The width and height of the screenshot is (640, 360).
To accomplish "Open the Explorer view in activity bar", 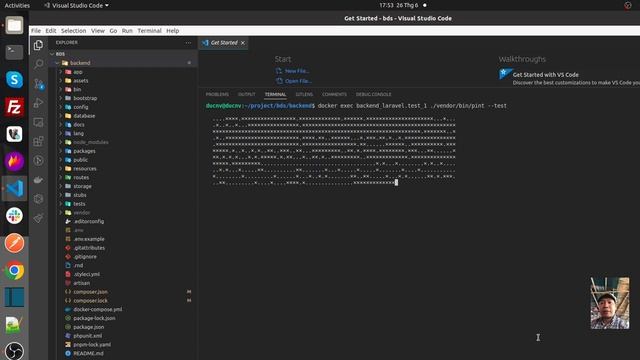I will click(38, 45).
